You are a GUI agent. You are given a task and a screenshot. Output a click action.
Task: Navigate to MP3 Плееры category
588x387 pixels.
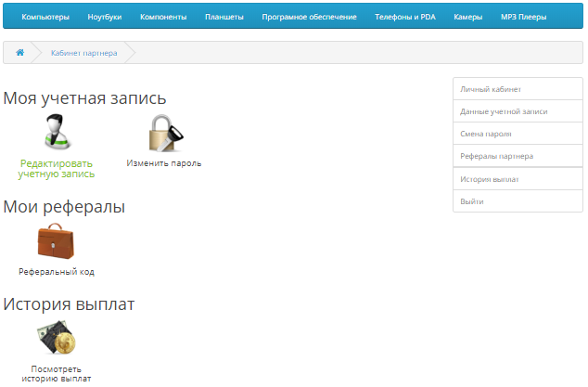[x=524, y=17]
